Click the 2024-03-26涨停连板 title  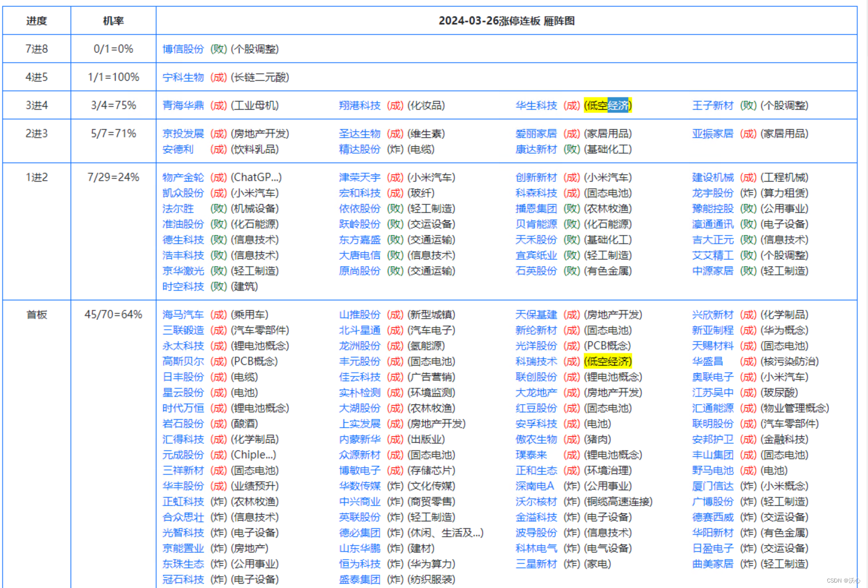click(x=506, y=21)
